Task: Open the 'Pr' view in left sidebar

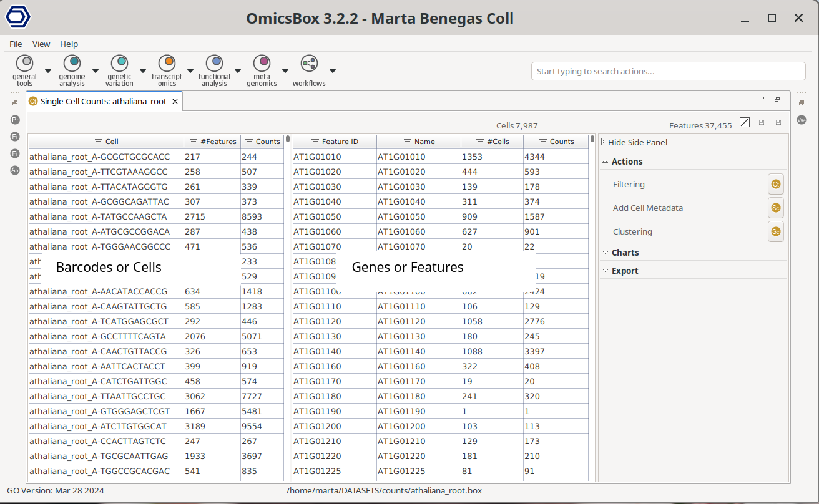Action: pos(15,120)
